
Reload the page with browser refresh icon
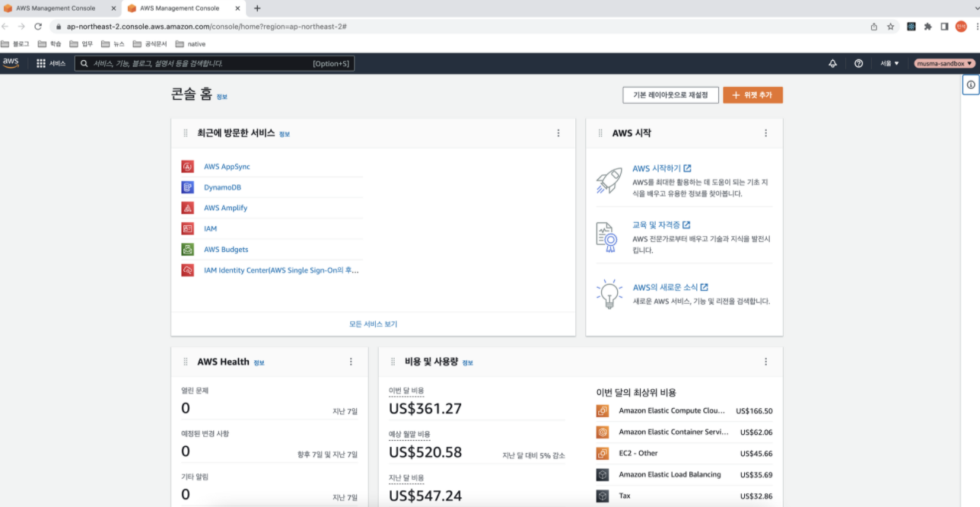[38, 26]
